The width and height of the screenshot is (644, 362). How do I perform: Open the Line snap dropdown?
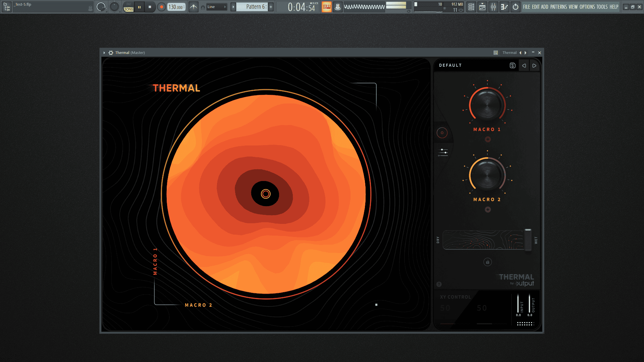tap(217, 7)
